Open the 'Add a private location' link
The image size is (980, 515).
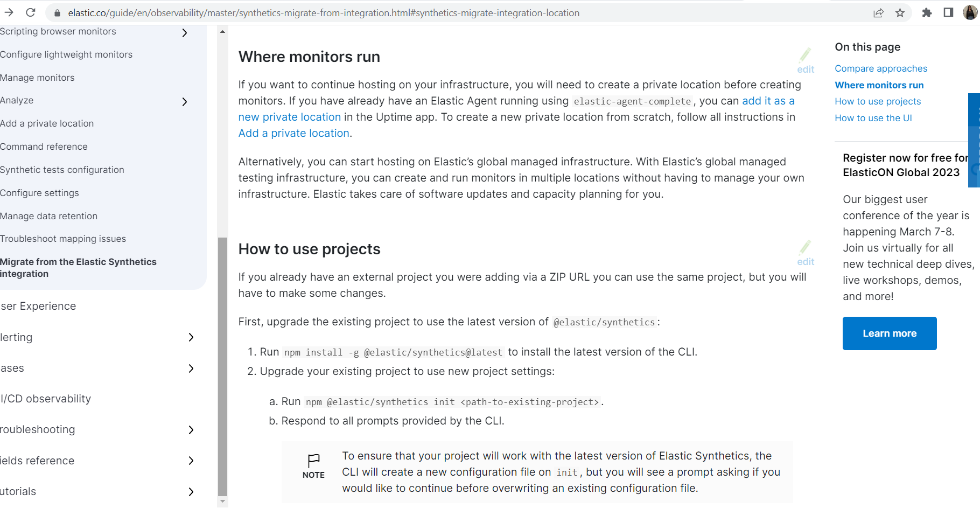pos(293,133)
